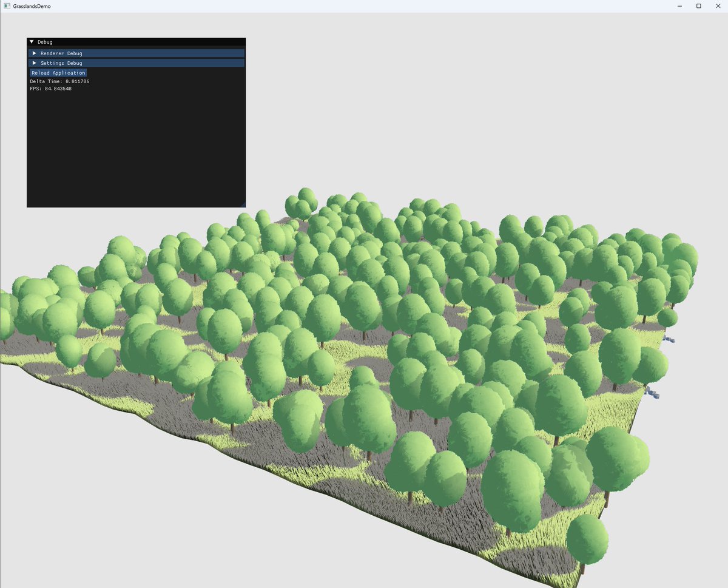
Task: Click the GrasslandsDemo icon in the title bar
Action: coord(8,5)
